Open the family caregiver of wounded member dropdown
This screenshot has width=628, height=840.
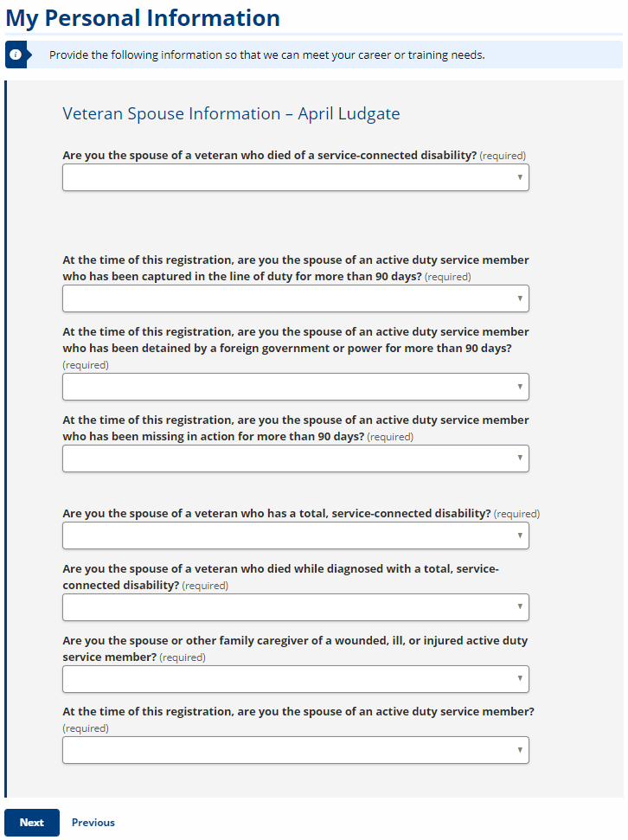(x=295, y=679)
